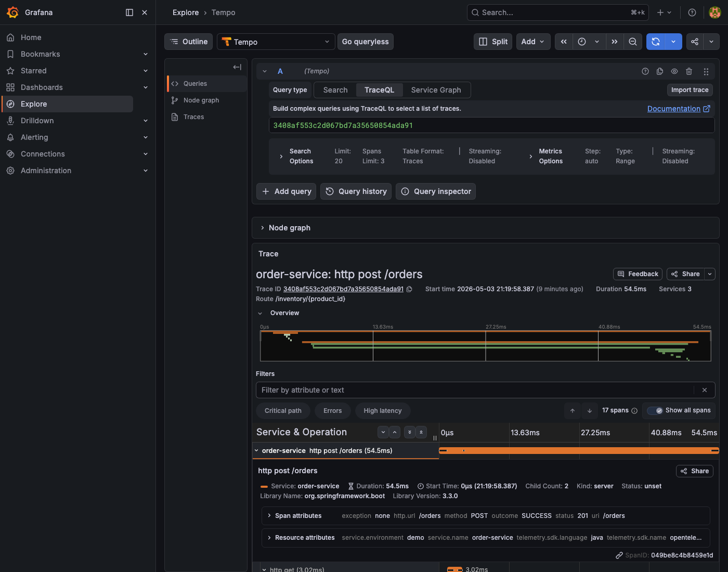728x572 pixels.
Task: Collapse the trace Overview section
Action: pos(261,313)
